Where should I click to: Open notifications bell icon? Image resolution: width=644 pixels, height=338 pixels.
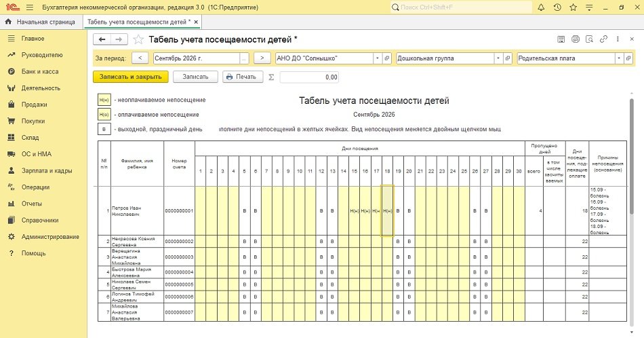tap(541, 7)
